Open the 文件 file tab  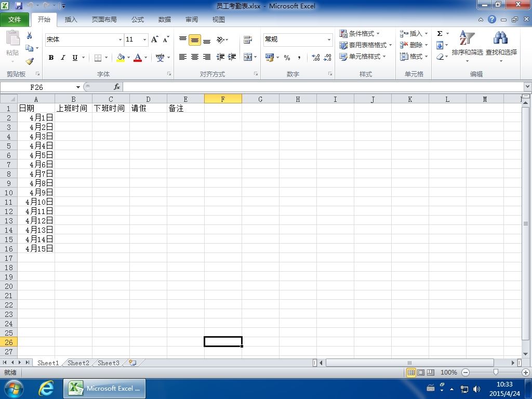tap(14, 20)
